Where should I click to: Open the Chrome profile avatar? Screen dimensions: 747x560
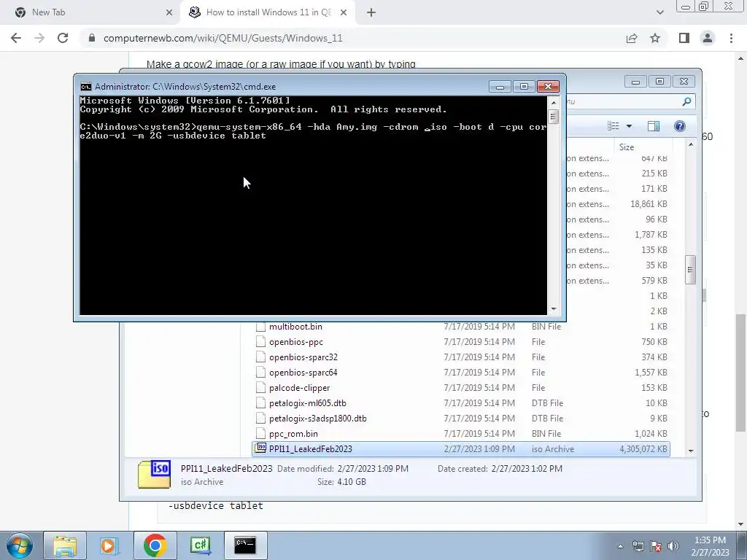point(708,38)
